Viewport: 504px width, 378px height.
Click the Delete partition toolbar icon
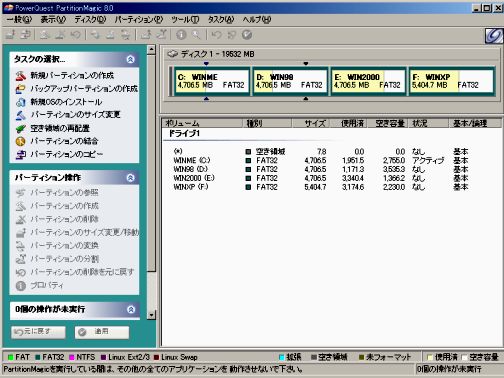(x=61, y=35)
